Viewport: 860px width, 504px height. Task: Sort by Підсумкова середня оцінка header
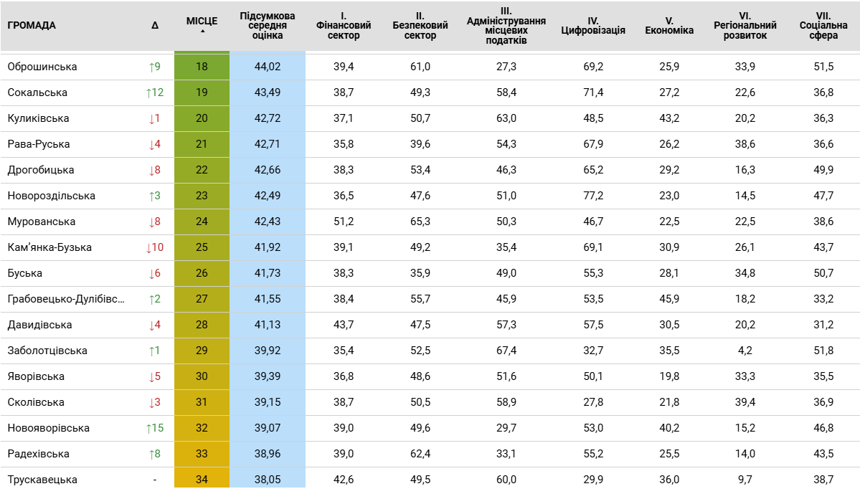click(x=268, y=25)
